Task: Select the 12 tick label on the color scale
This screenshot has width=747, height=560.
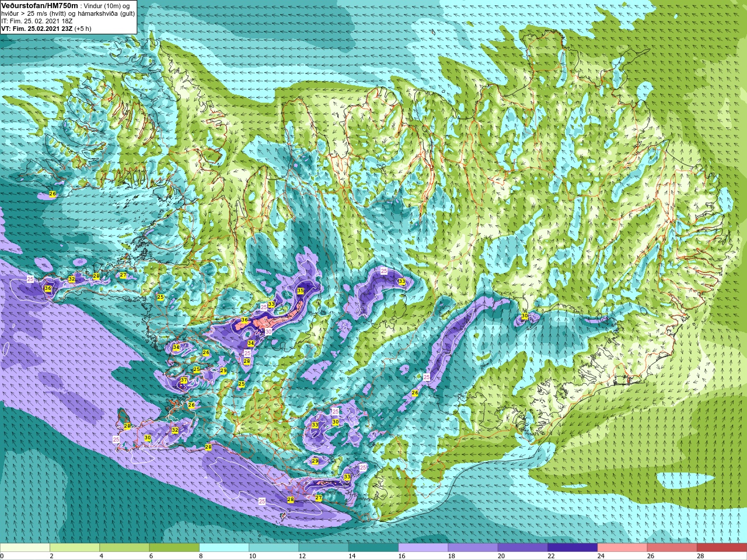Action: pyautogui.click(x=302, y=556)
